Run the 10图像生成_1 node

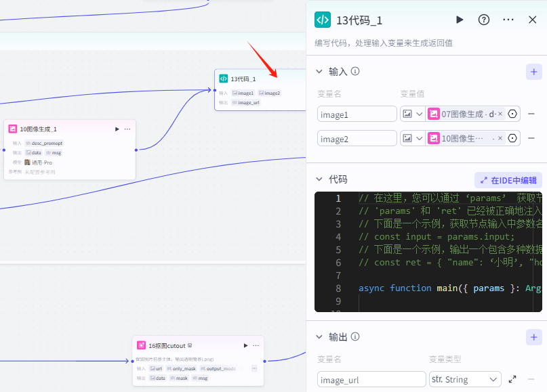pos(117,129)
